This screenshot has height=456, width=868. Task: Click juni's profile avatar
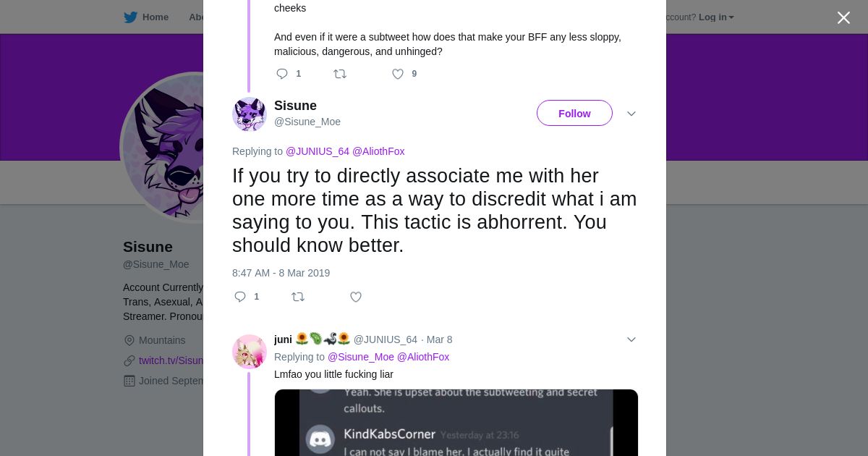250,352
